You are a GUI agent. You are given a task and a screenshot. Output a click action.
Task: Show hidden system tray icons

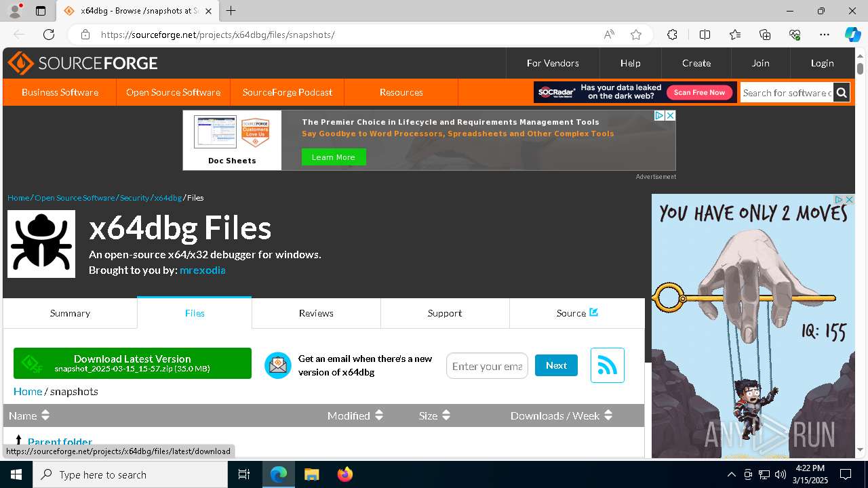(x=731, y=474)
